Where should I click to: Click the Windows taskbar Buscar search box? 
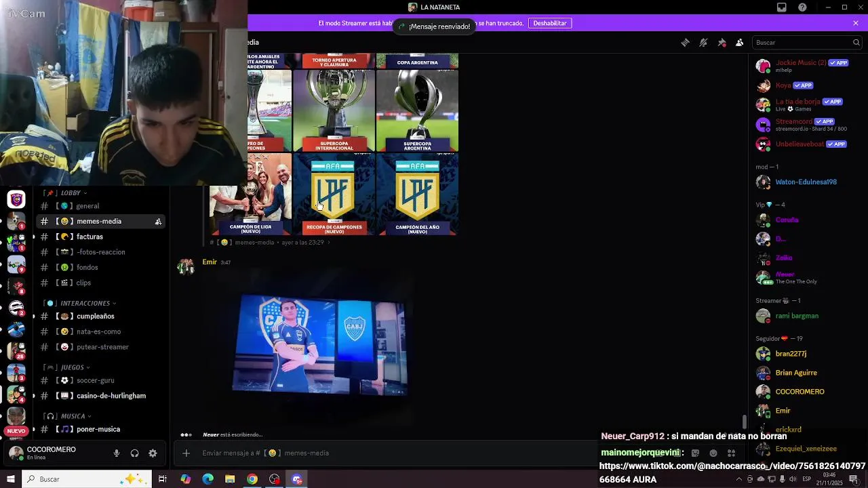(87, 479)
